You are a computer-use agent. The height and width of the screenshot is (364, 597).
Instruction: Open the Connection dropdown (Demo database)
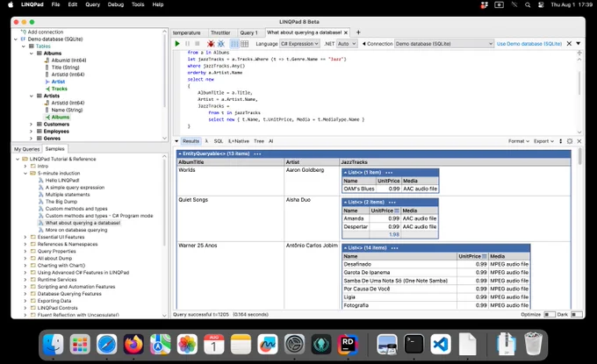pyautogui.click(x=444, y=44)
